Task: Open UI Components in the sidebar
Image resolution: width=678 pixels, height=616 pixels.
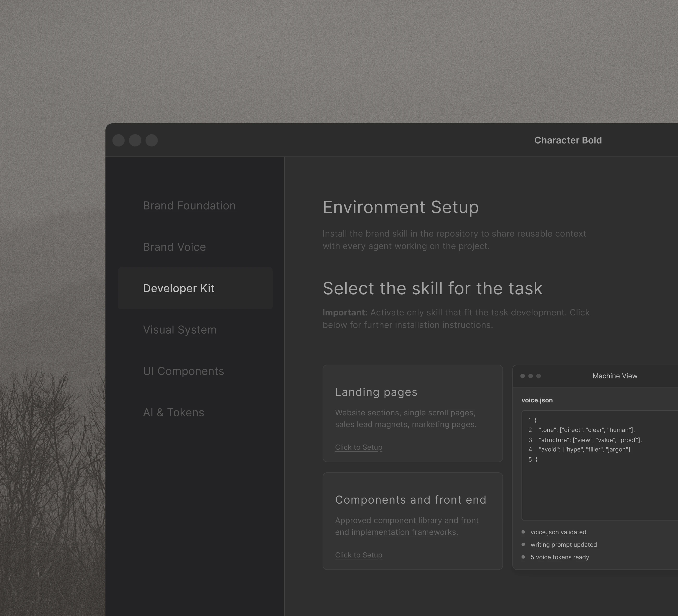Action: pos(183,371)
